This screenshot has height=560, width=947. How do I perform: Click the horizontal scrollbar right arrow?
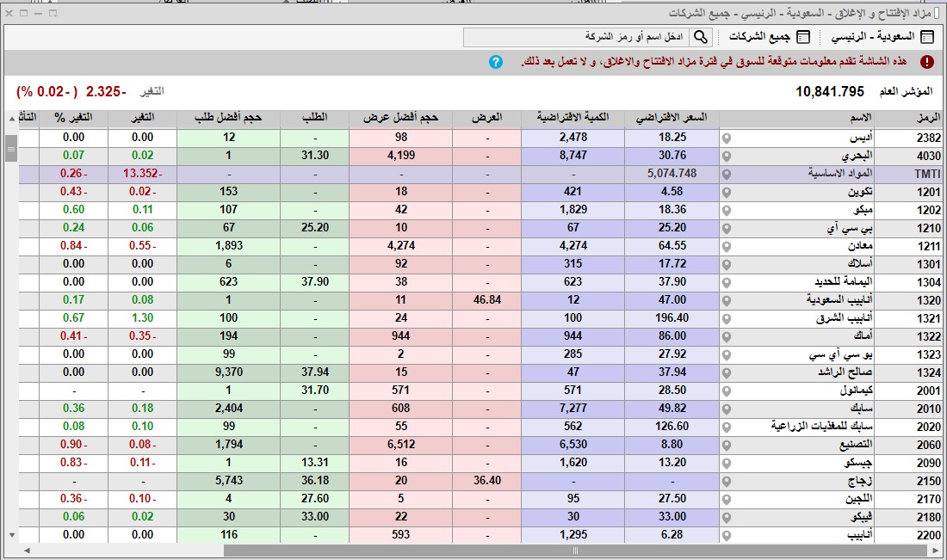tap(937, 551)
